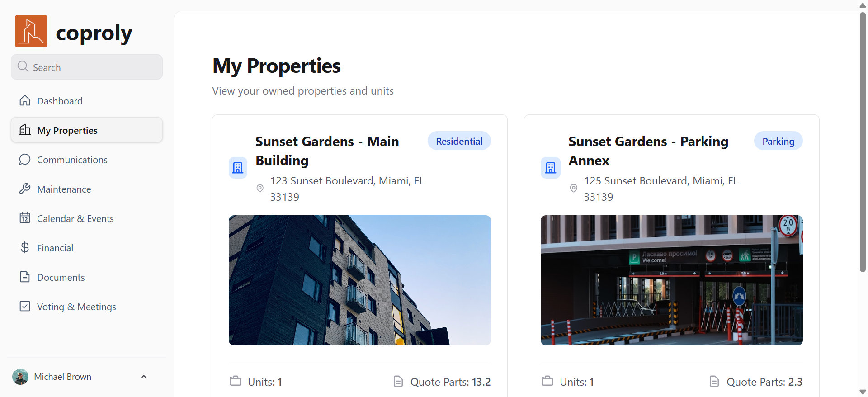Select the Dashboard home icon
Image resolution: width=868 pixels, height=397 pixels.
pos(25,100)
